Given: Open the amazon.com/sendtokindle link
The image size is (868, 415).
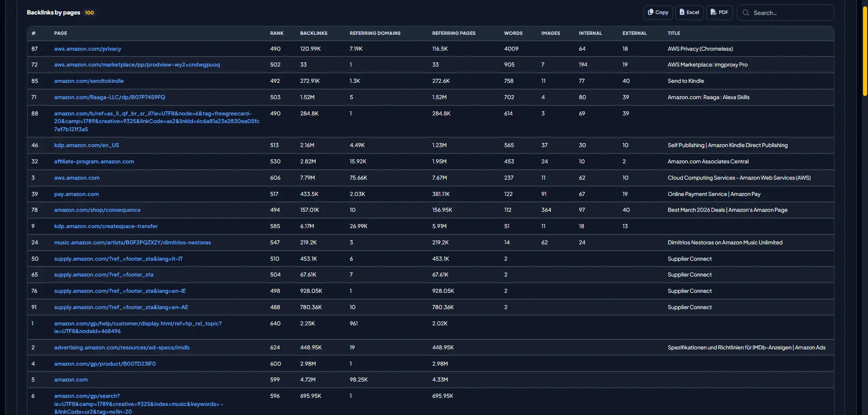Looking at the screenshot, I should 89,81.
